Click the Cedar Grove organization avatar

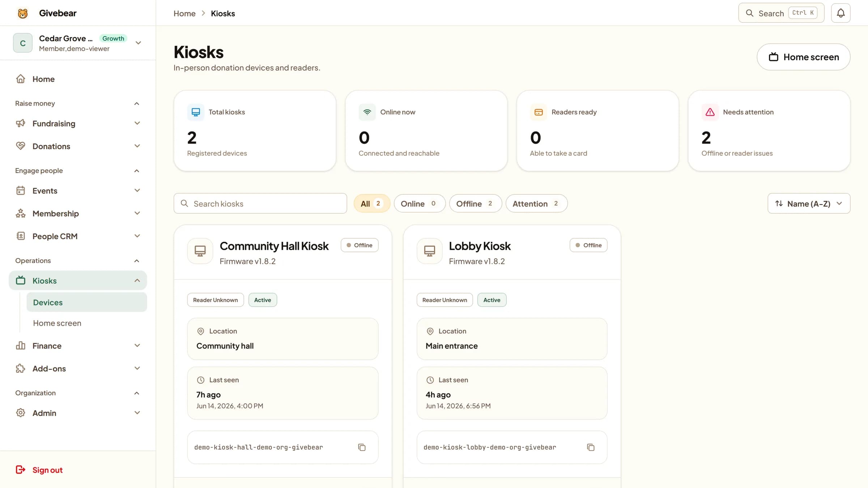click(23, 43)
